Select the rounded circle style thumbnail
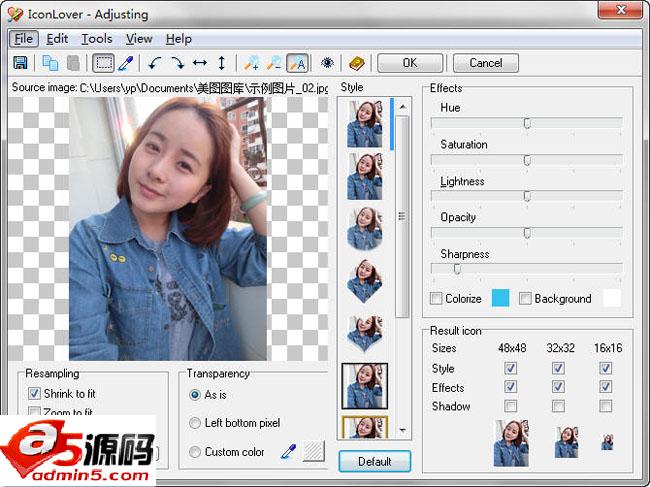This screenshot has width=650, height=487. pos(364,228)
